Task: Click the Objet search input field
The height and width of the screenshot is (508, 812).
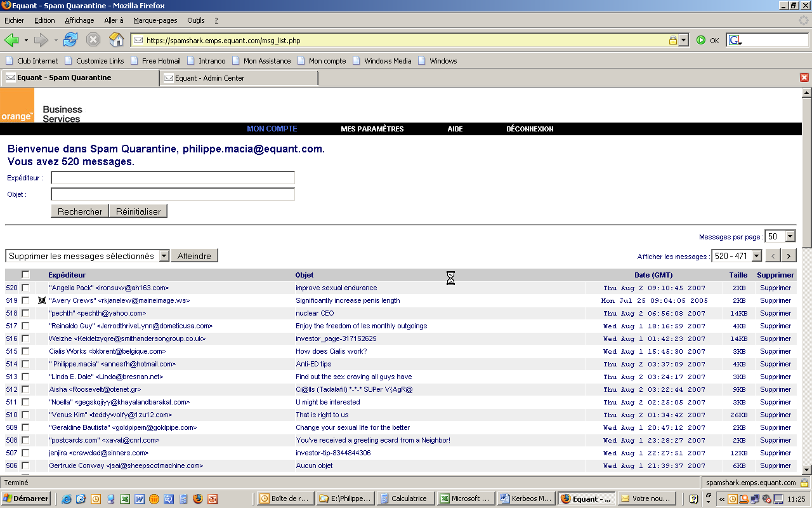Action: click(173, 194)
